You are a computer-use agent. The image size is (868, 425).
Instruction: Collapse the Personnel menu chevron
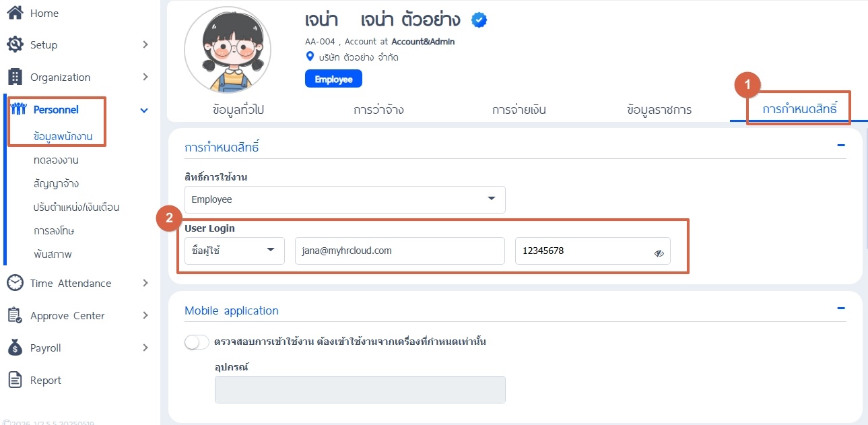coord(144,110)
